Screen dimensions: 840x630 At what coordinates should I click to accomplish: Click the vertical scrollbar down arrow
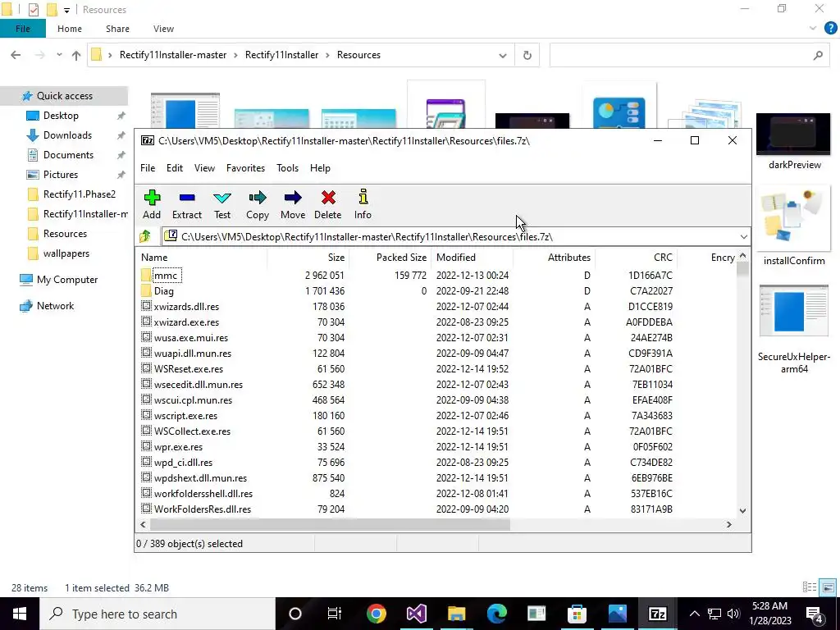(743, 510)
